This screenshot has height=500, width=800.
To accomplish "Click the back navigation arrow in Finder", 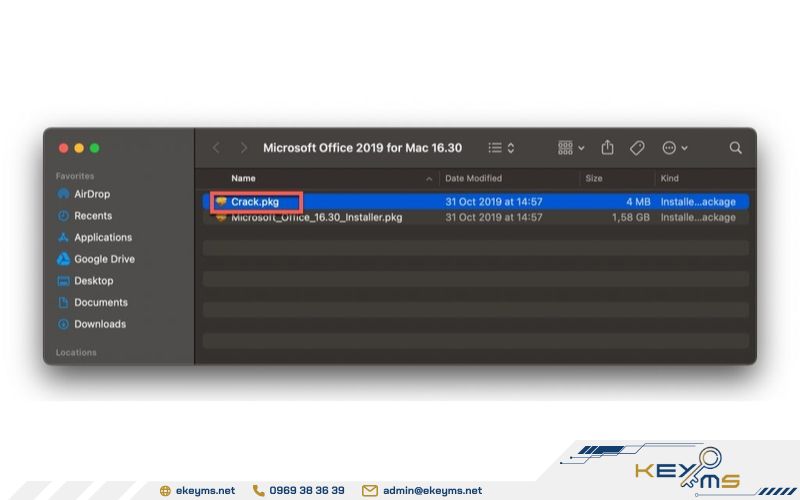I will [216, 148].
